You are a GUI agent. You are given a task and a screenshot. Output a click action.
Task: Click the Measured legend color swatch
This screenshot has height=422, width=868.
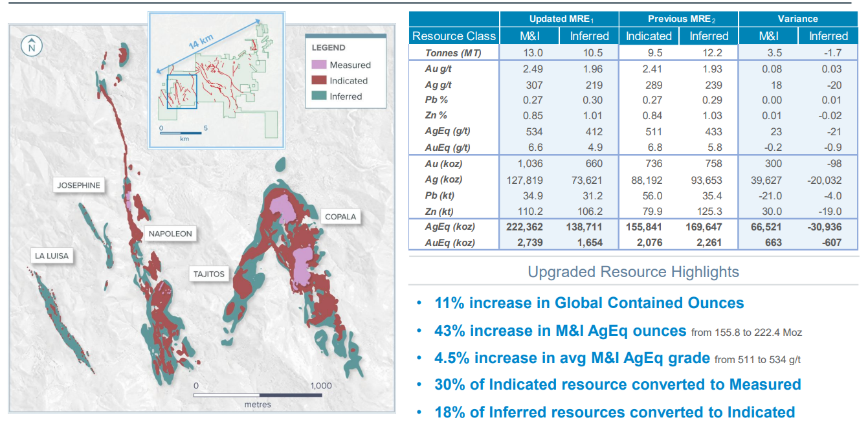(x=319, y=65)
